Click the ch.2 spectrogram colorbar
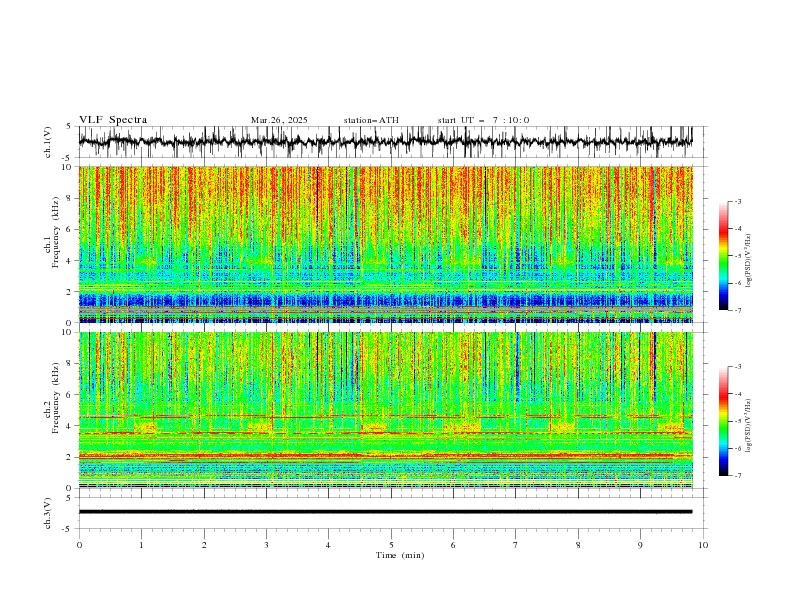Image resolution: width=792 pixels, height=612 pixels. [723, 421]
